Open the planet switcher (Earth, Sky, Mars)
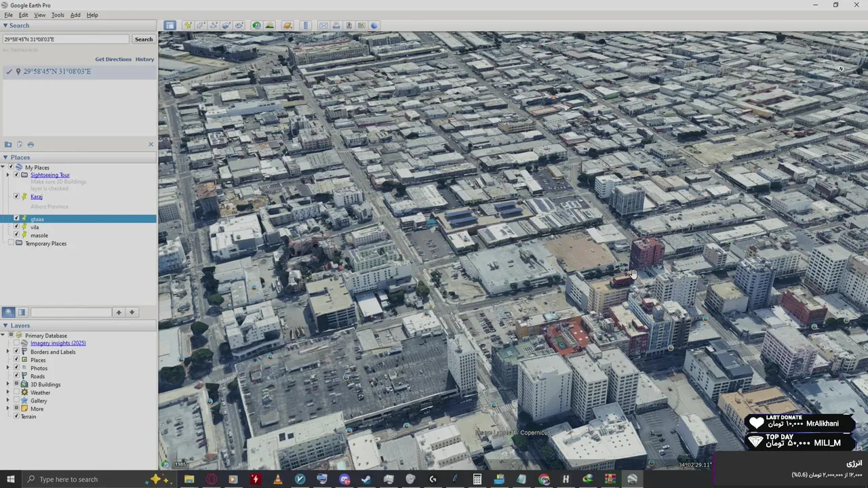Screen dimensions: 868x488 tap(288, 26)
